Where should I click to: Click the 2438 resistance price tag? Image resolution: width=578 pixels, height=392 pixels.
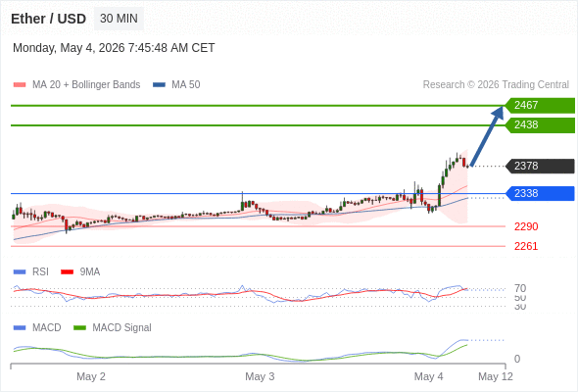pos(540,125)
